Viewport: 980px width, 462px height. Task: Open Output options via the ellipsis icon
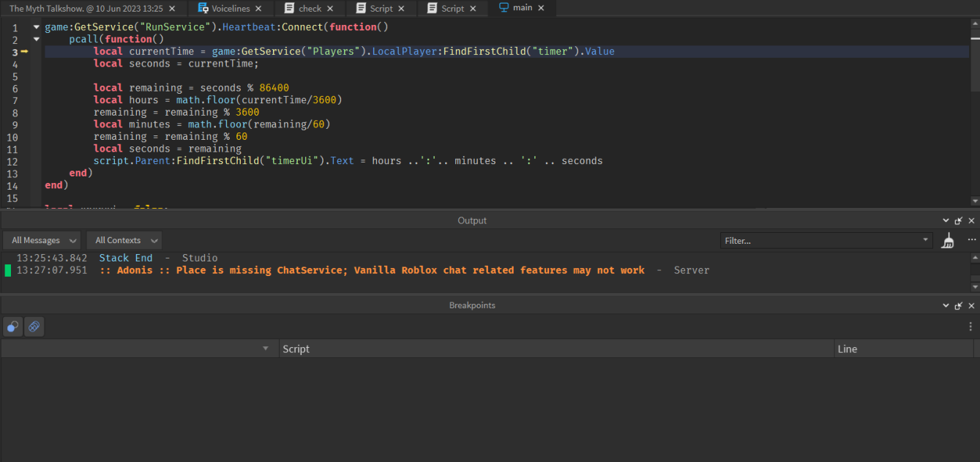pyautogui.click(x=971, y=240)
